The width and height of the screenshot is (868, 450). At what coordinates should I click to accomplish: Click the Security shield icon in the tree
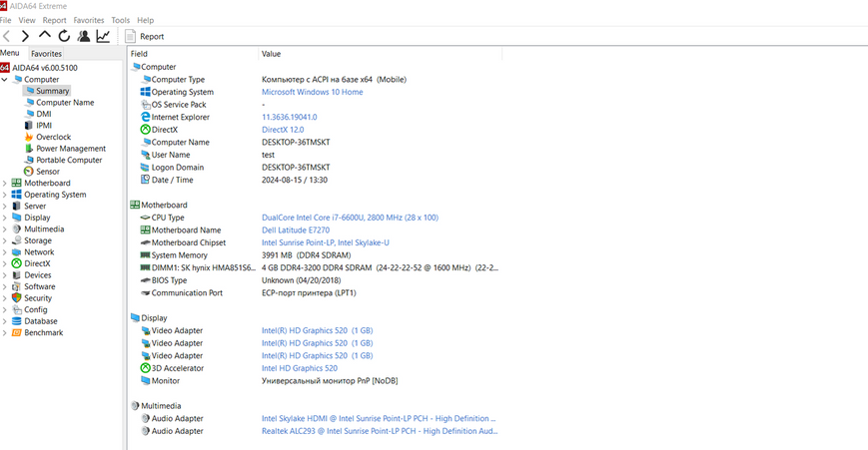(17, 298)
